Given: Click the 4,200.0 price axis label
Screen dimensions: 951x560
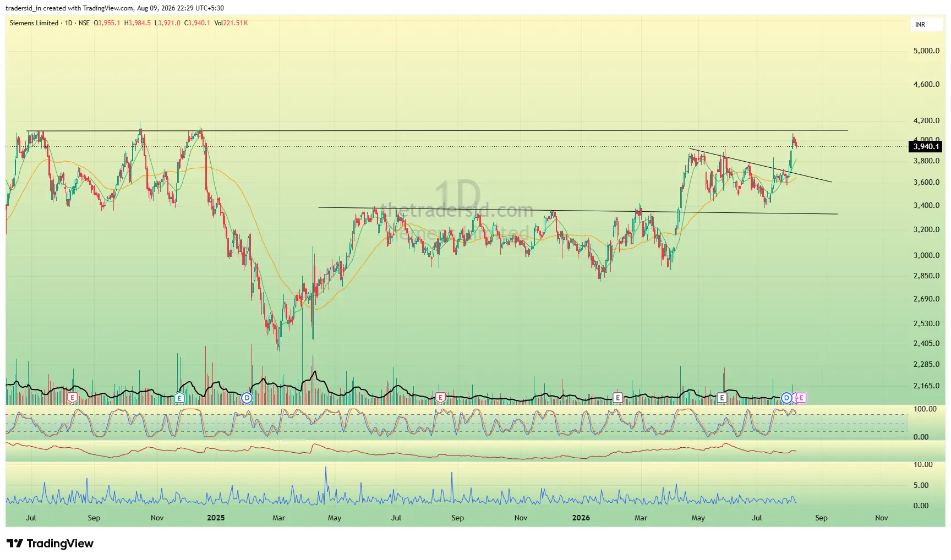Looking at the screenshot, I should [x=926, y=120].
